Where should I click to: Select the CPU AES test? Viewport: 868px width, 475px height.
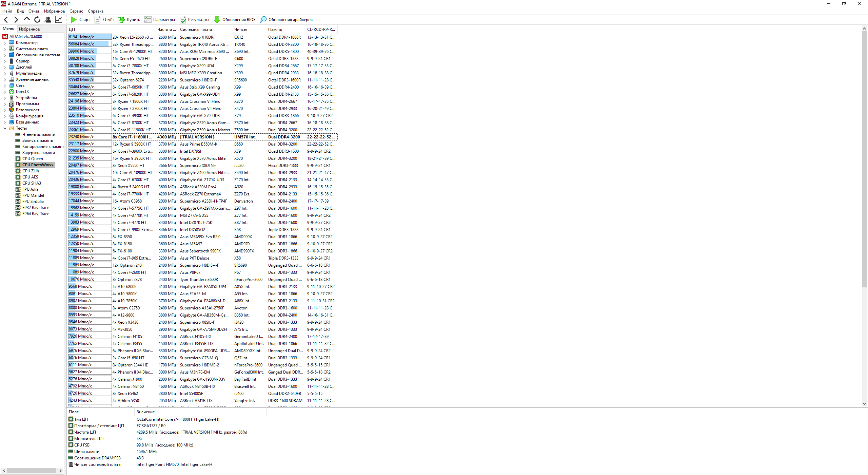pyautogui.click(x=30, y=177)
